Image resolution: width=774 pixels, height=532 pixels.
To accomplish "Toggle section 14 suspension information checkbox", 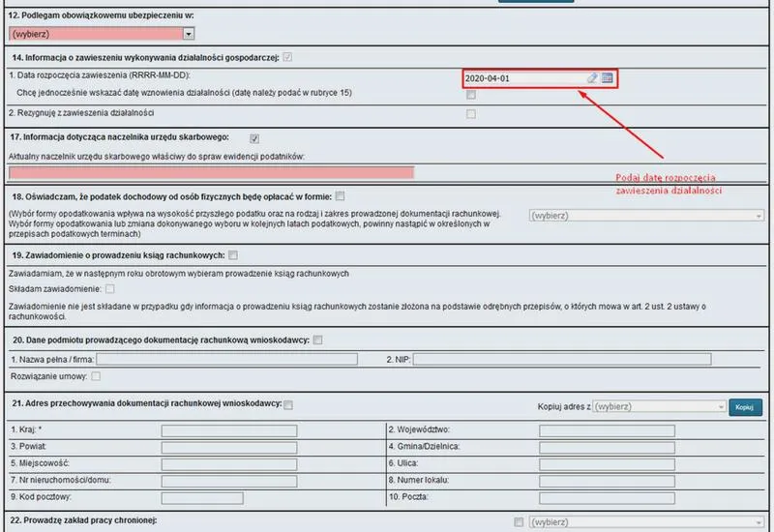I will 287,57.
